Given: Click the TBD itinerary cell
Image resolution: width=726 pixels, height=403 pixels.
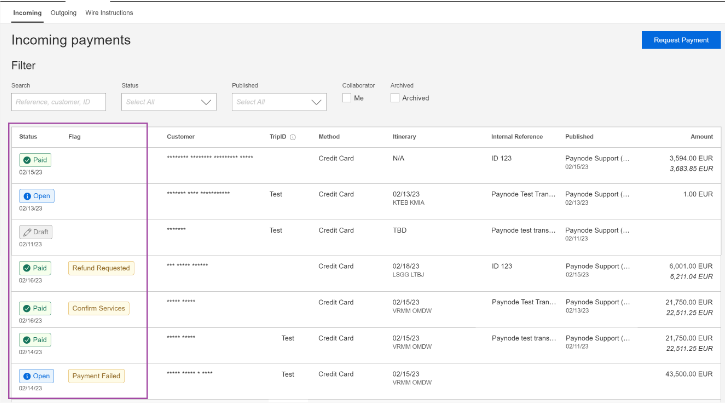Looking at the screenshot, I should click(400, 230).
